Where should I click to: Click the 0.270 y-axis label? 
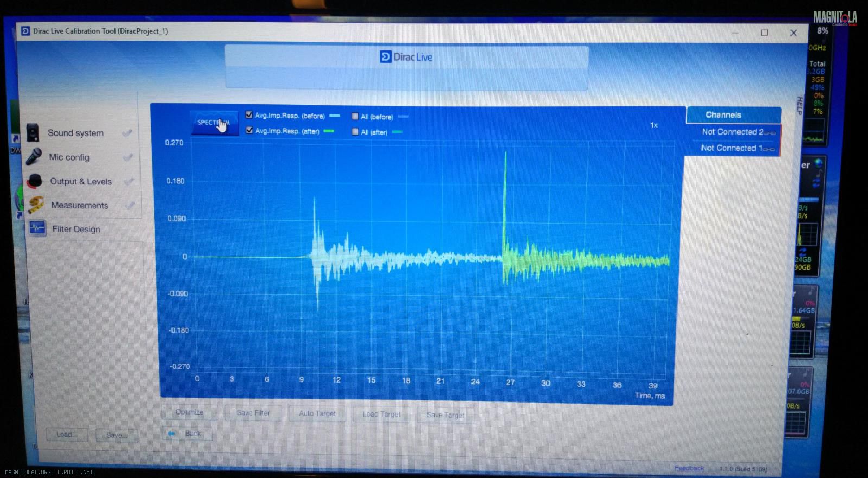click(x=174, y=143)
